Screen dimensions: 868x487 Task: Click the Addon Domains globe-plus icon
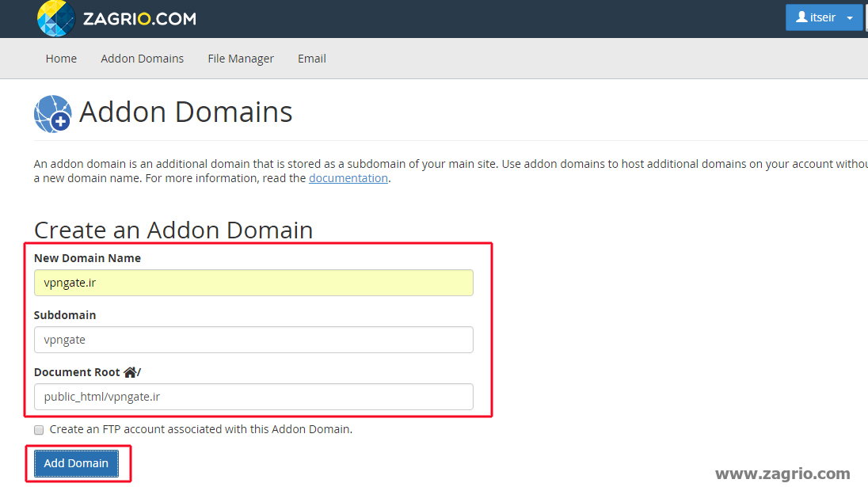pos(52,114)
